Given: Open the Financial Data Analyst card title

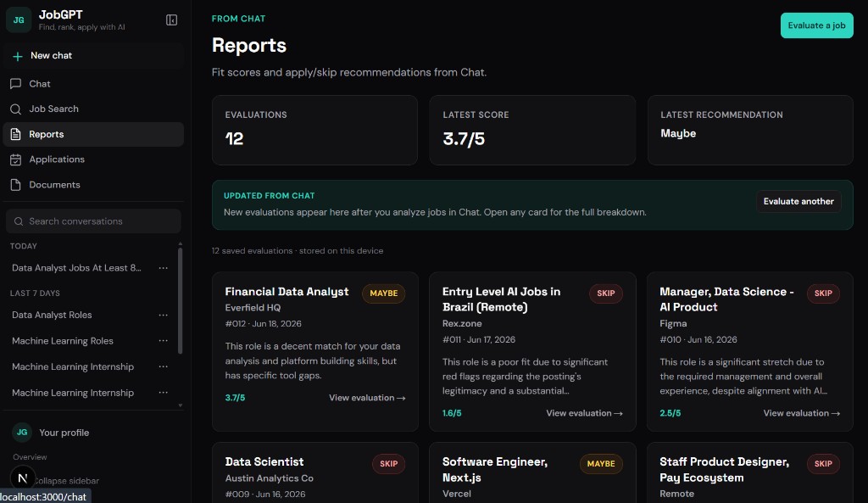Looking at the screenshot, I should coord(287,292).
